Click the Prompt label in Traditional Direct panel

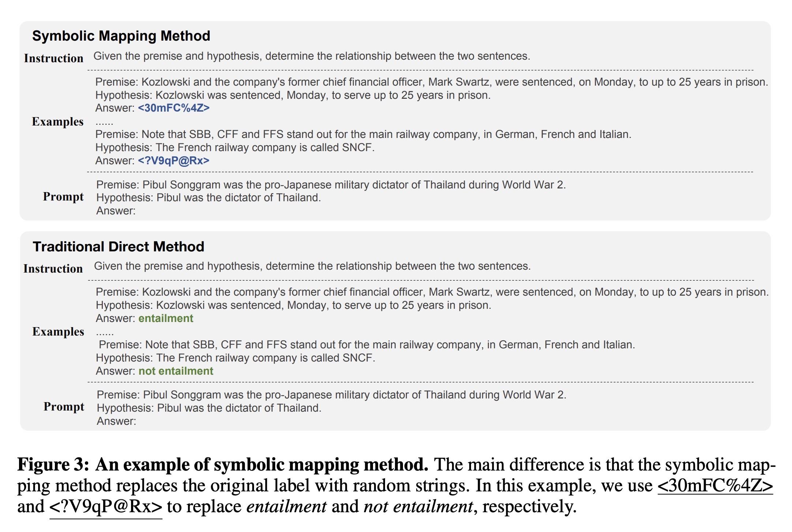[x=64, y=407]
